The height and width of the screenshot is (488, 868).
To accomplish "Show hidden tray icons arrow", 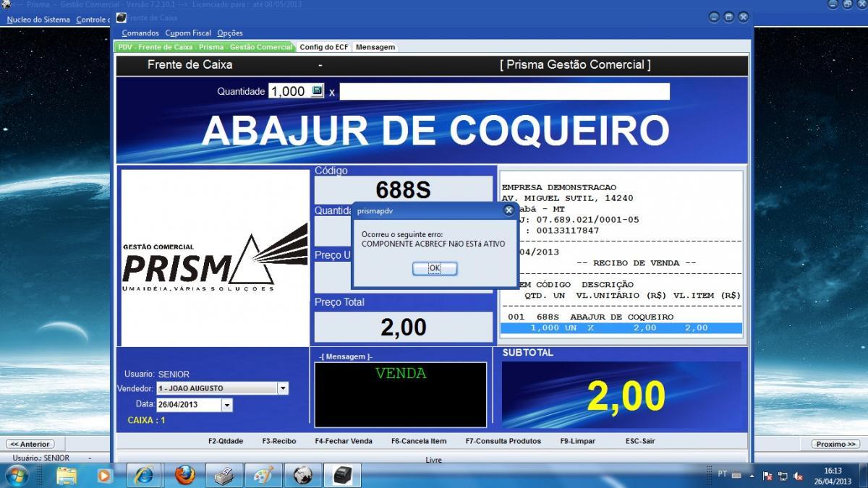I will point(753,476).
